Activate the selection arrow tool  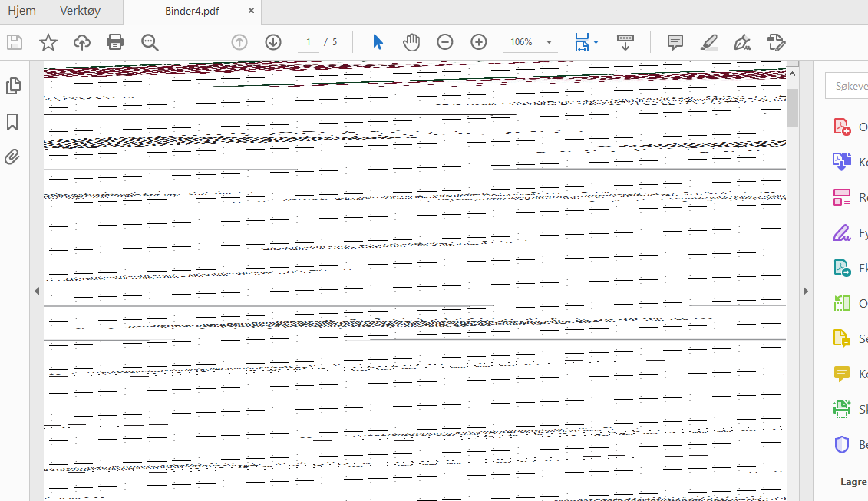(378, 42)
